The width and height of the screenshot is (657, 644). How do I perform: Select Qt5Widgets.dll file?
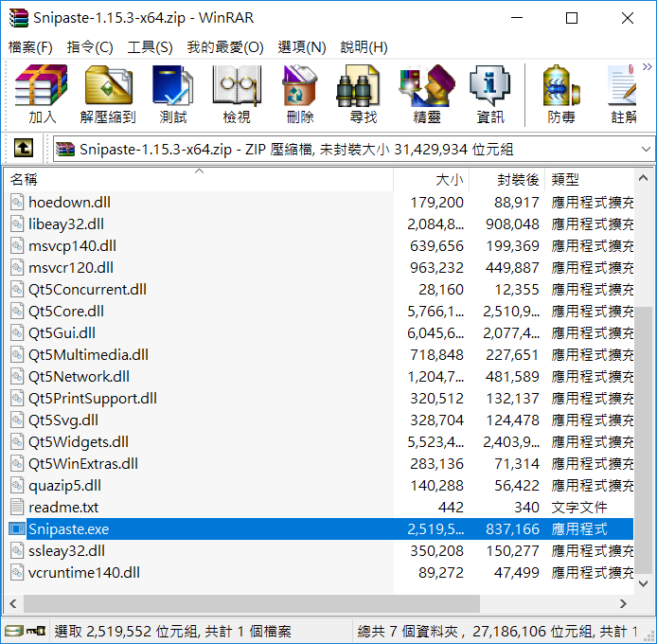click(79, 442)
